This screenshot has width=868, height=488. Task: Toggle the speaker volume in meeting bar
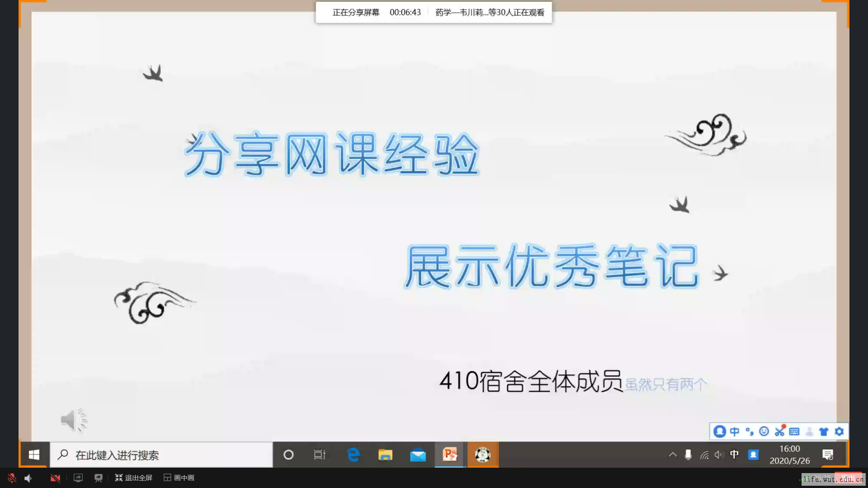pos(28,478)
